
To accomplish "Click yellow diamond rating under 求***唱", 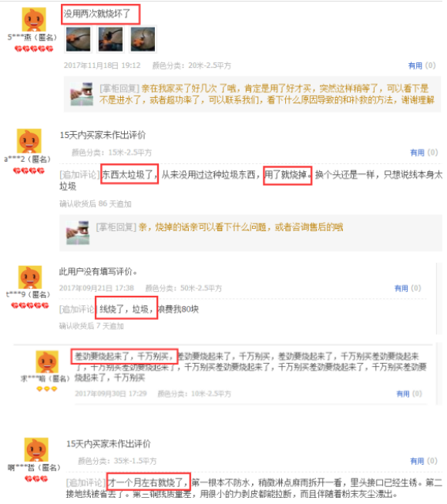I will pyautogui.click(x=47, y=388).
